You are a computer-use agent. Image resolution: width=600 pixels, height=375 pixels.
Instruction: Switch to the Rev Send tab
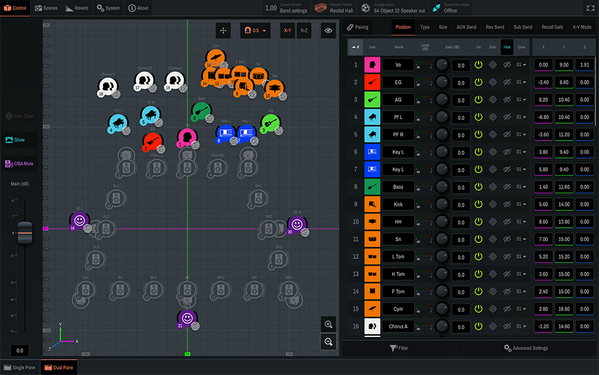click(495, 27)
